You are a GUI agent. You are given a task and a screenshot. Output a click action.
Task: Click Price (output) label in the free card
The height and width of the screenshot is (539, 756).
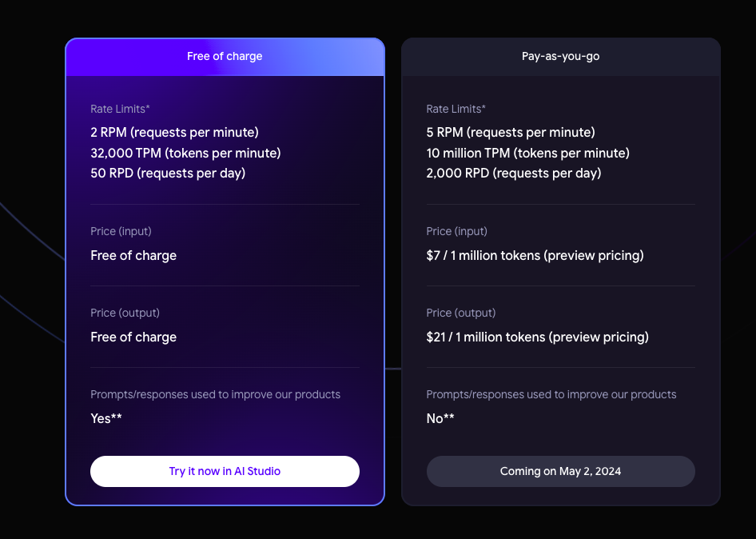click(x=125, y=313)
